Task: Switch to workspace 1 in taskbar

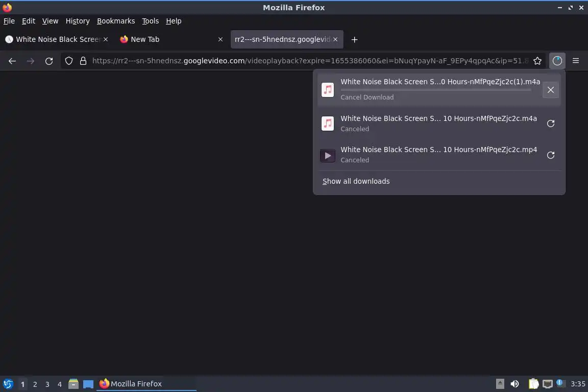Action: click(22, 384)
